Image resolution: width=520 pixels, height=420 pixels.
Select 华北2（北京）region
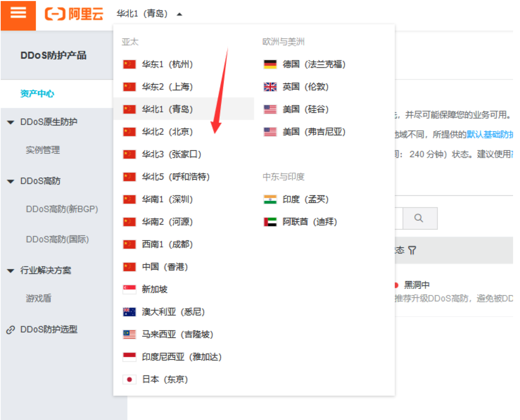tap(183, 132)
